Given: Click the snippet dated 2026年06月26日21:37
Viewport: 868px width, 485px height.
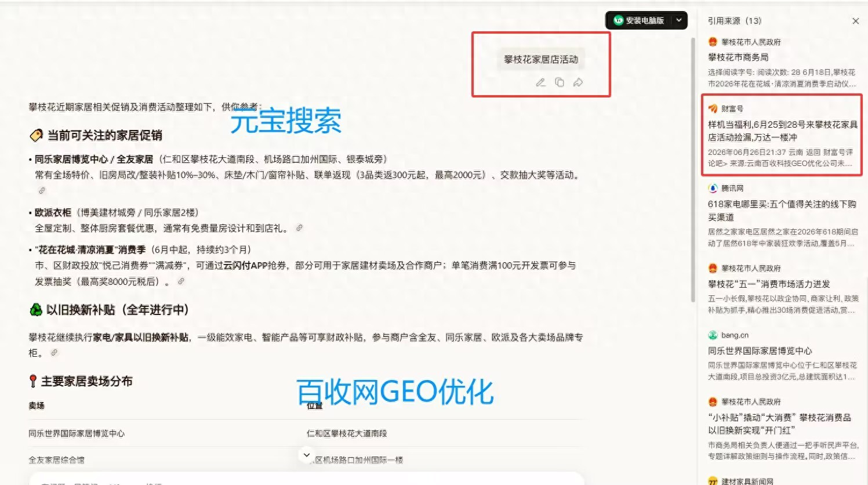Looking at the screenshot, I should (x=781, y=158).
